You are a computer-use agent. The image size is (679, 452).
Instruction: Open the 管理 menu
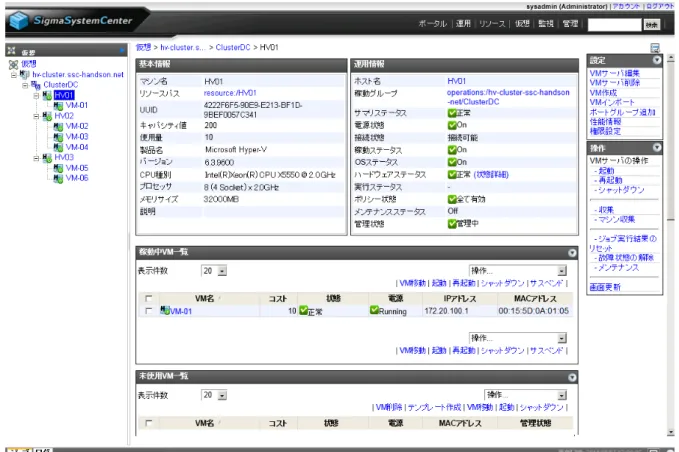pos(570,24)
